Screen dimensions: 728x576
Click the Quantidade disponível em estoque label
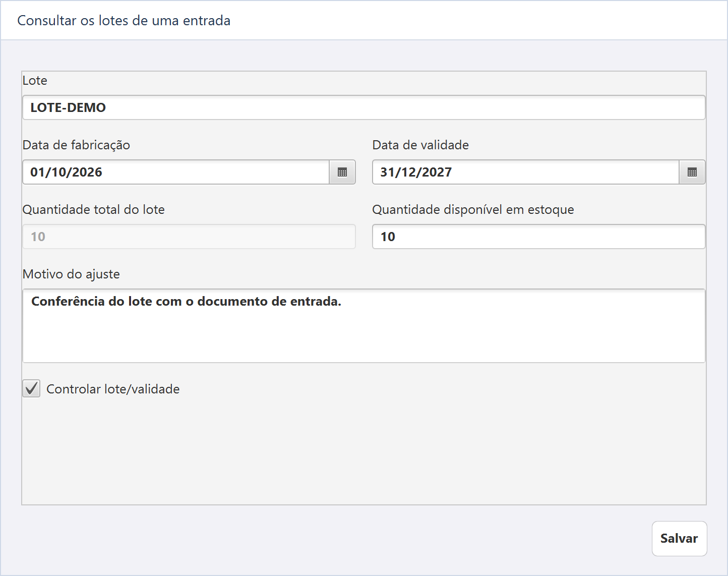coord(473,210)
